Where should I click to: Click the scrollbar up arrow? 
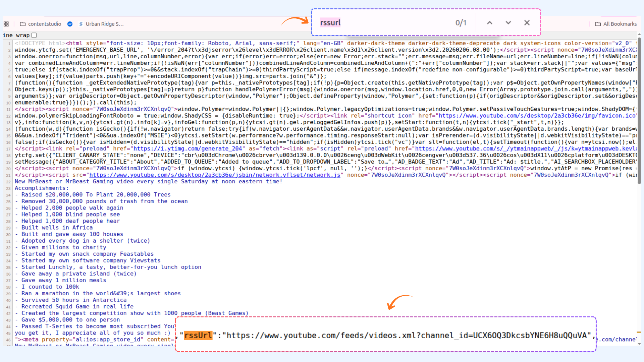(x=639, y=34)
